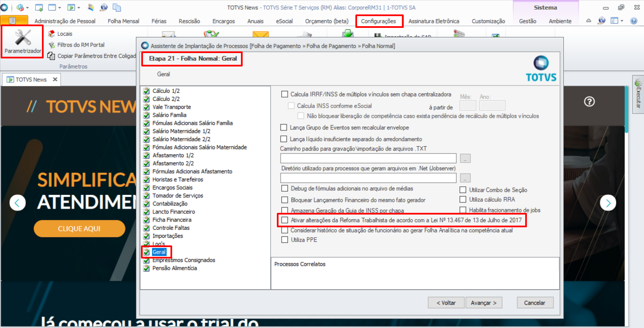This screenshot has height=328, width=644.
Task: Check Utilizar Combo de Seção
Action: tap(463, 190)
